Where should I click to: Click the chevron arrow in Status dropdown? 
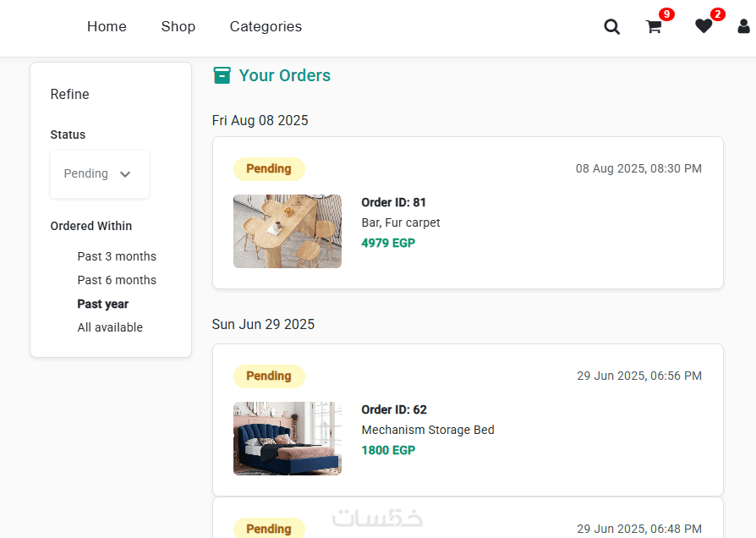point(125,175)
